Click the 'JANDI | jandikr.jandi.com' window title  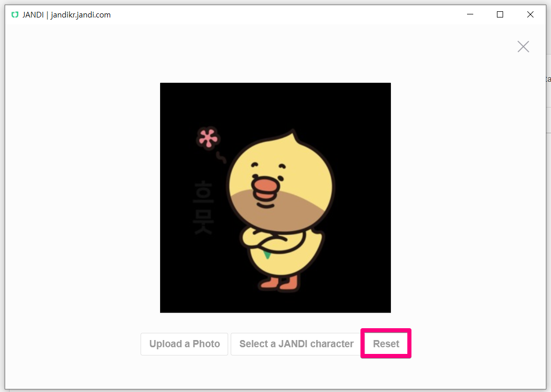67,15
